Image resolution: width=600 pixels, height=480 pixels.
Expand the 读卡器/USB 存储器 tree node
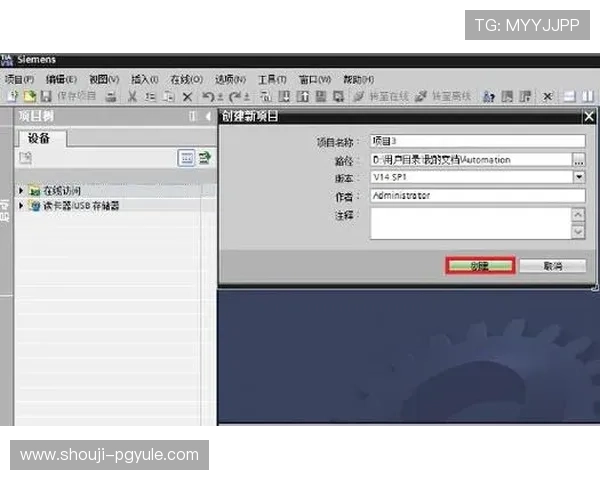[21, 206]
